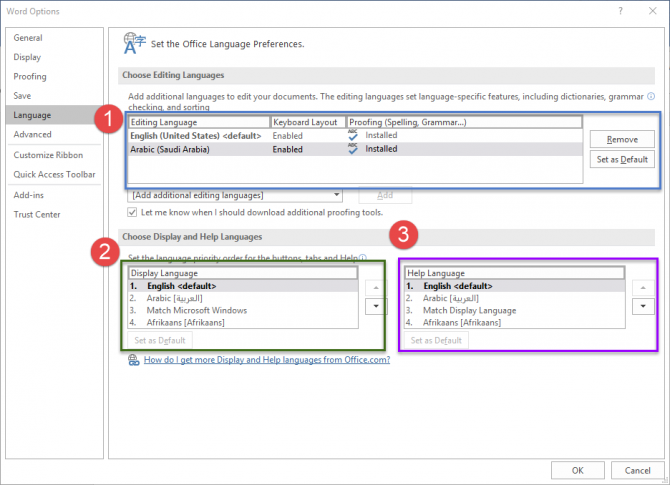Screen dimensions: 670x485
Task: Click the Keyboard Layout column header
Action: pyautogui.click(x=308, y=122)
